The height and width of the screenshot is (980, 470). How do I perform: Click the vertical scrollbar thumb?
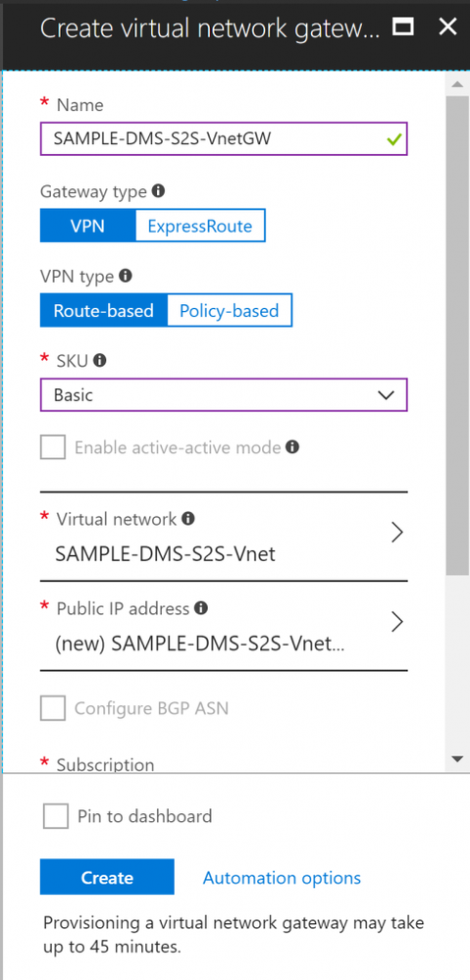(x=455, y=335)
